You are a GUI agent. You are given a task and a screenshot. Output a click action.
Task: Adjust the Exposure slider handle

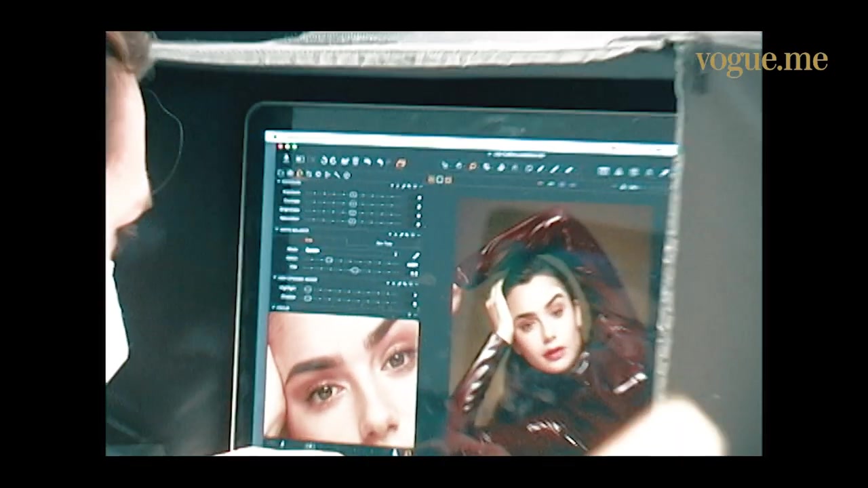353,195
